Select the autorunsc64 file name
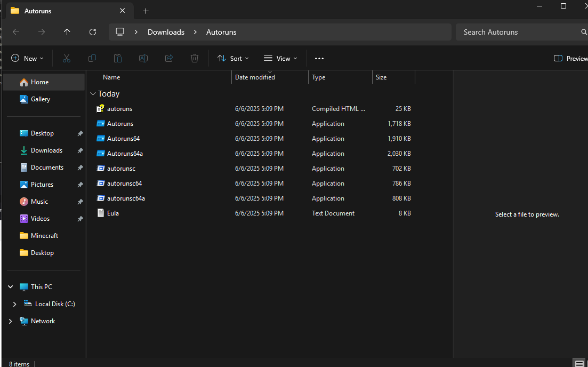The height and width of the screenshot is (367, 588). (125, 183)
